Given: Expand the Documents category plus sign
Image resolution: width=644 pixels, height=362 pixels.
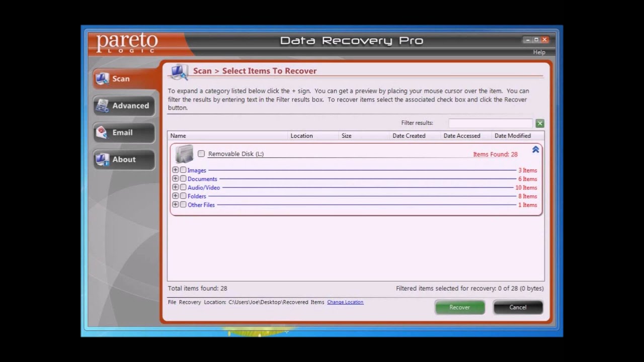Looking at the screenshot, I should pyautogui.click(x=176, y=178).
